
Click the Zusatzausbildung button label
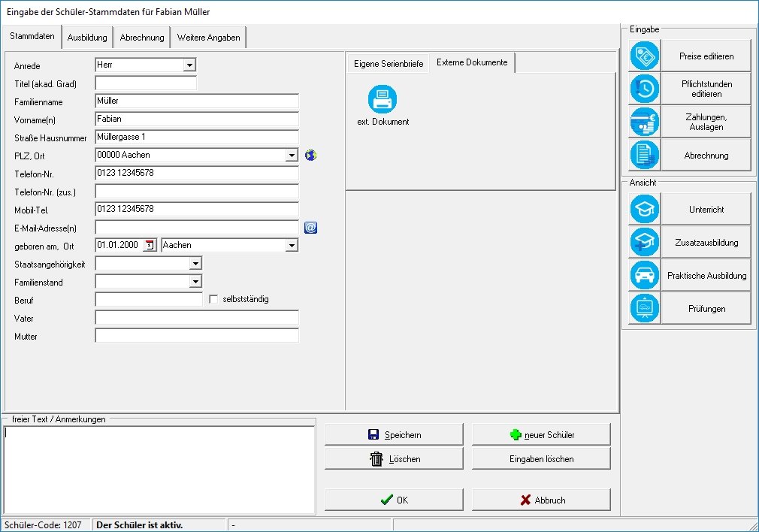point(706,243)
